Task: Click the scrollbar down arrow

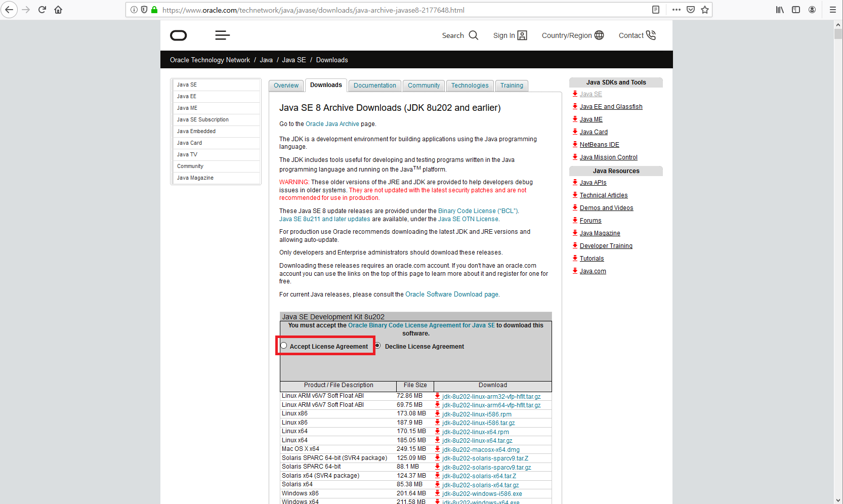Action: coord(838,500)
